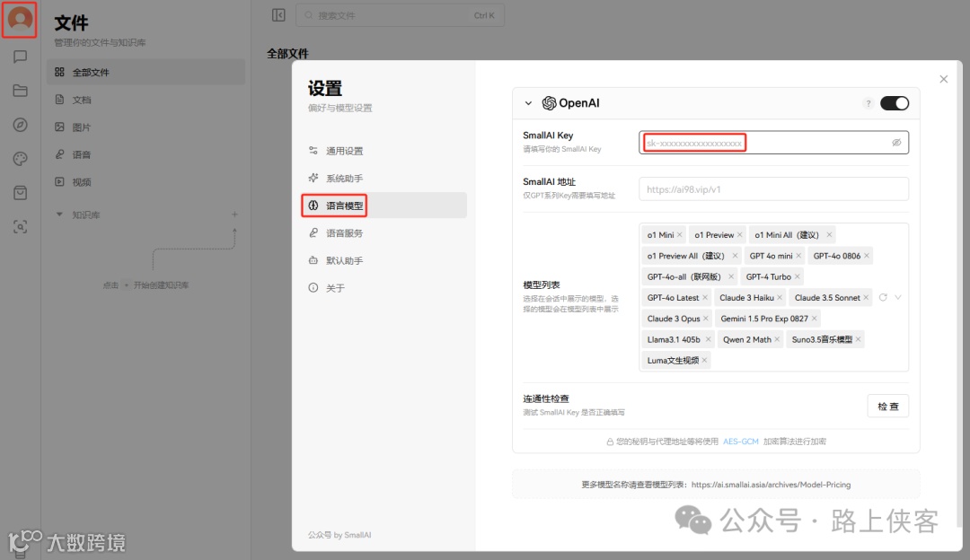The height and width of the screenshot is (560, 970).
Task: Remove the o1 Preview model tag
Action: click(x=739, y=235)
